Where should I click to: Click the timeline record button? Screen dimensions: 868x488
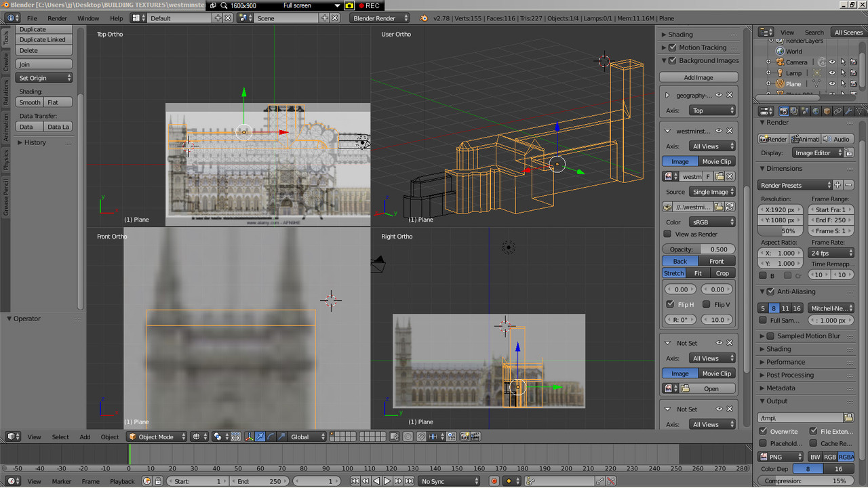[x=494, y=481]
